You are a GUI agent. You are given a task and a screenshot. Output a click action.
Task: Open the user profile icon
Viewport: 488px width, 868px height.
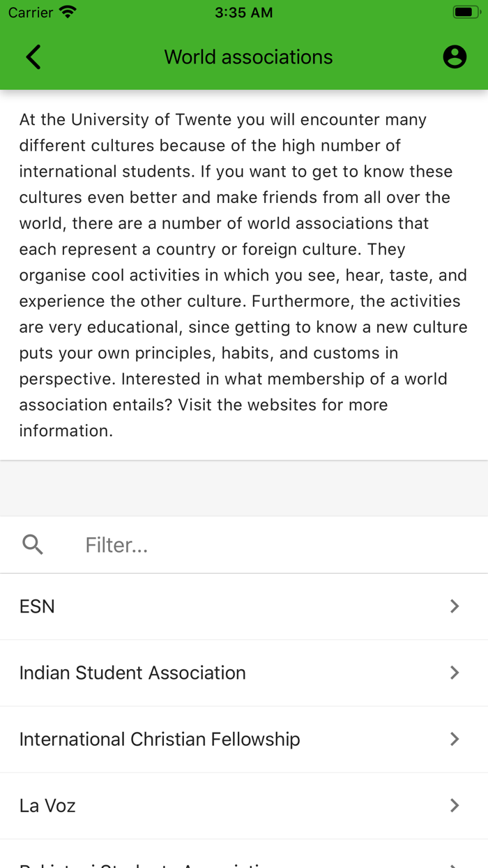click(455, 57)
